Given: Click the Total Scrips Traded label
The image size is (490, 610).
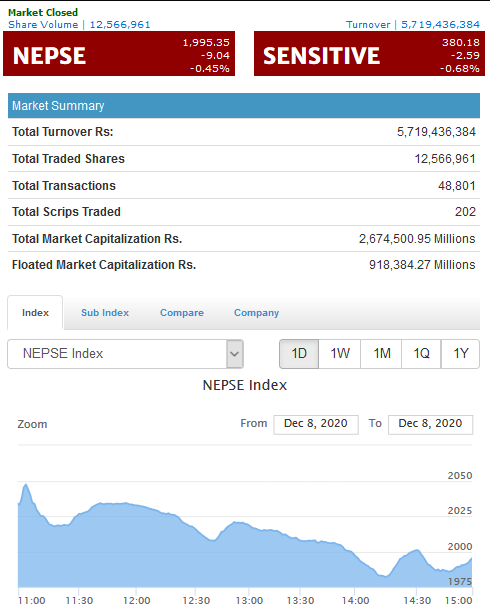Looking at the screenshot, I should [66, 212].
